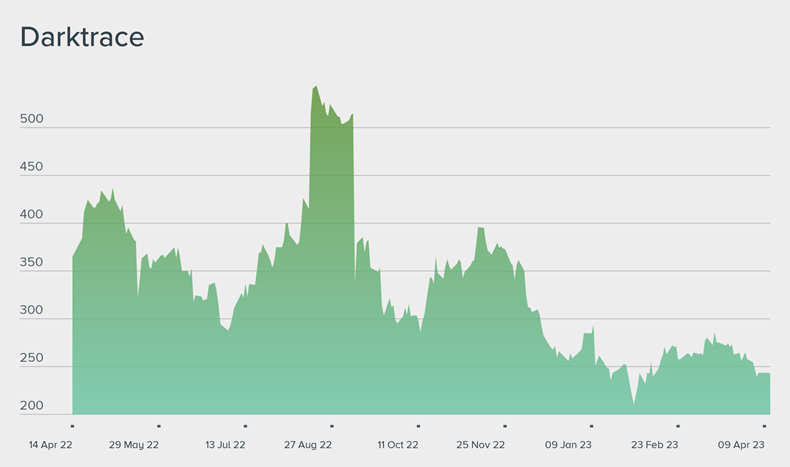
Task: Select the 14 Apr 22 date label
Action: 48,444
